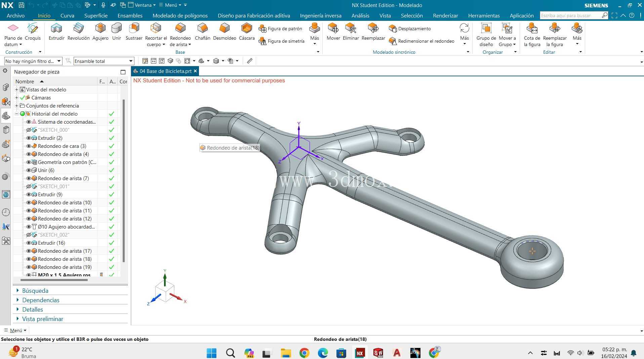Click the Desplazamiento tool
This screenshot has height=359, width=644.
click(x=410, y=29)
